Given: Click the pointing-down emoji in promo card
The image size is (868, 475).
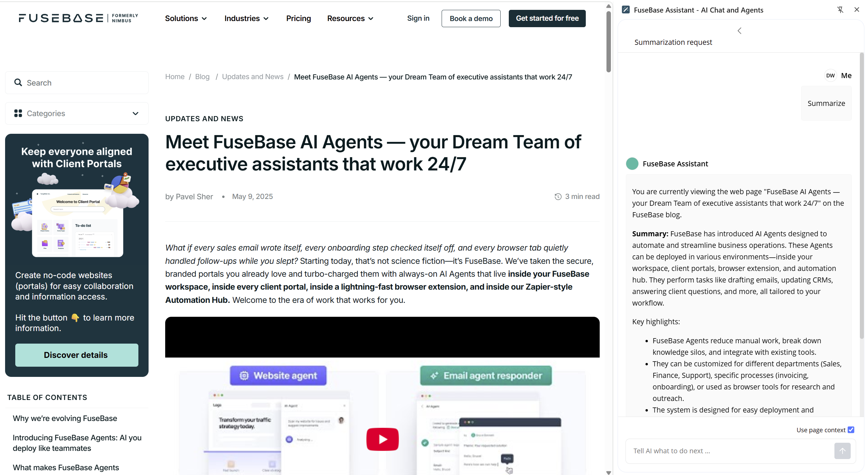Looking at the screenshot, I should coord(75,317).
